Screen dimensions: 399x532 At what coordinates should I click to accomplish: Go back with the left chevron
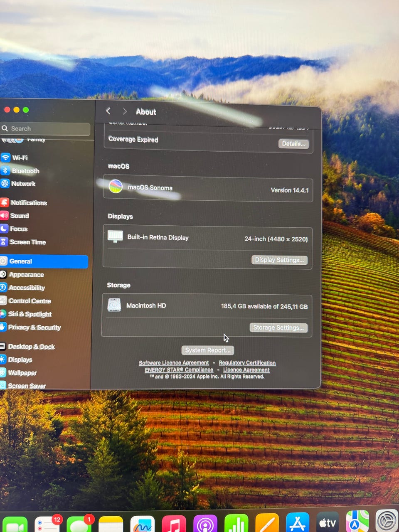(x=108, y=111)
